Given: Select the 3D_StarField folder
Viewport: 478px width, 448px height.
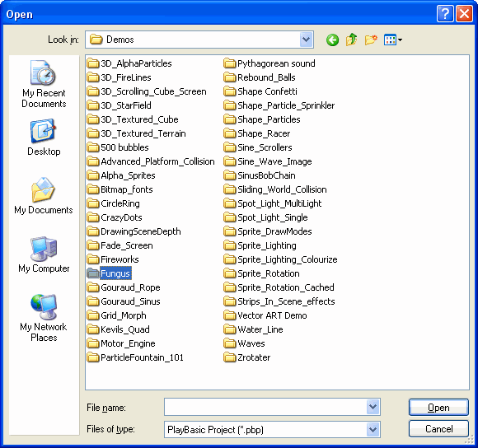Looking at the screenshot, I should pyautogui.click(x=119, y=105).
